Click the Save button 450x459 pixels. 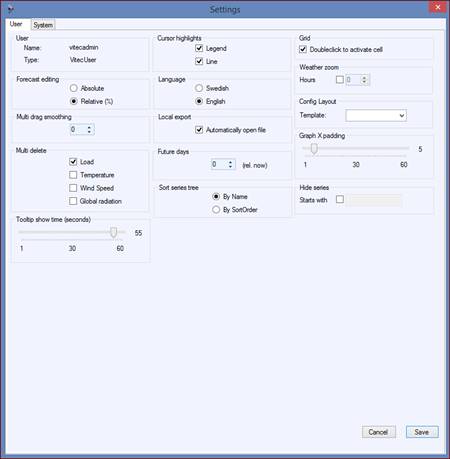[x=422, y=432]
